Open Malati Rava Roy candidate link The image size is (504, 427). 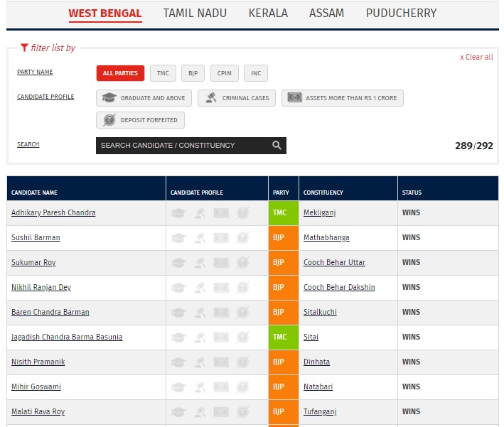click(38, 411)
